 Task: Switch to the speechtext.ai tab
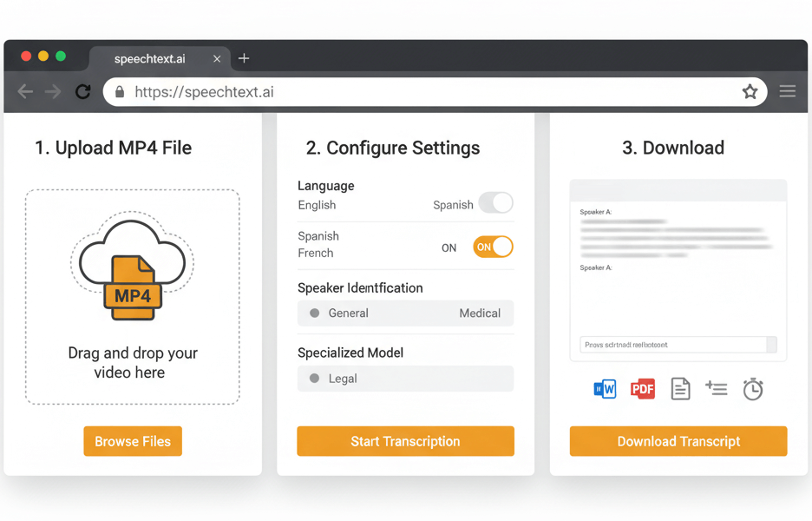[x=150, y=59]
